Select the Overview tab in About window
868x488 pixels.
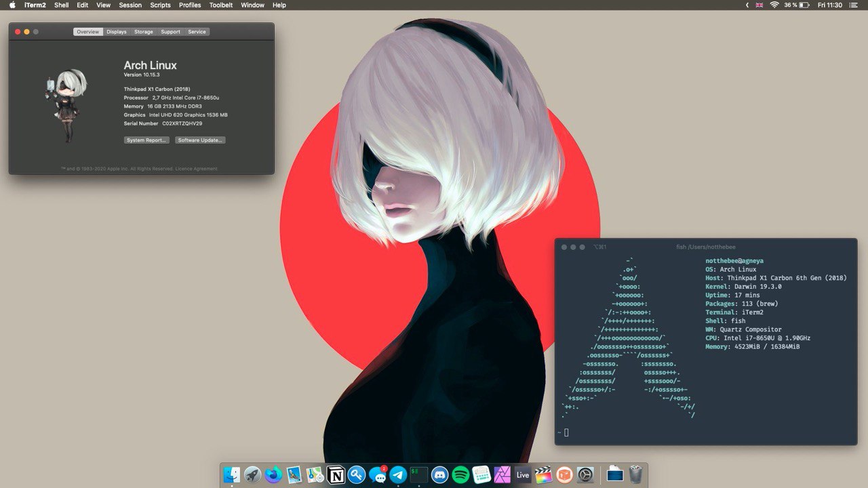click(x=87, y=32)
